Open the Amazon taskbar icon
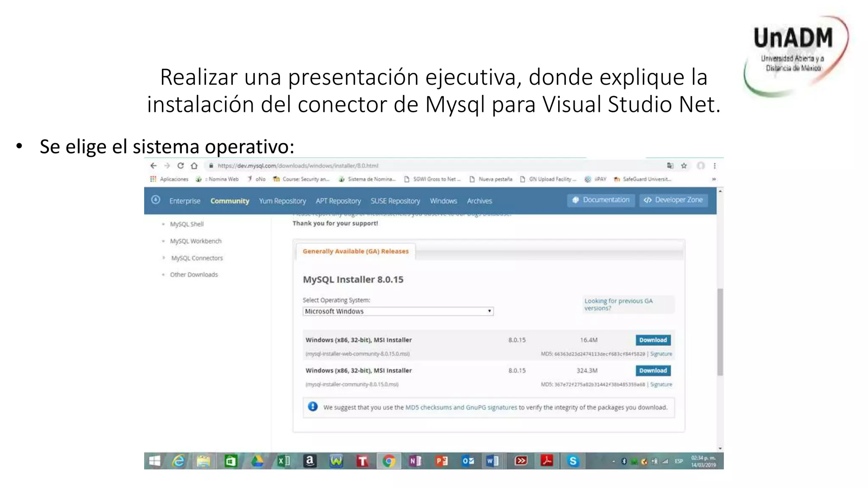Screen dimensions: 868x488 click(x=310, y=461)
